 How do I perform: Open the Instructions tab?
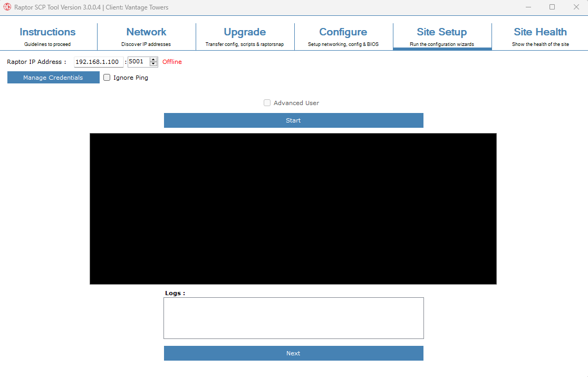[47, 32]
